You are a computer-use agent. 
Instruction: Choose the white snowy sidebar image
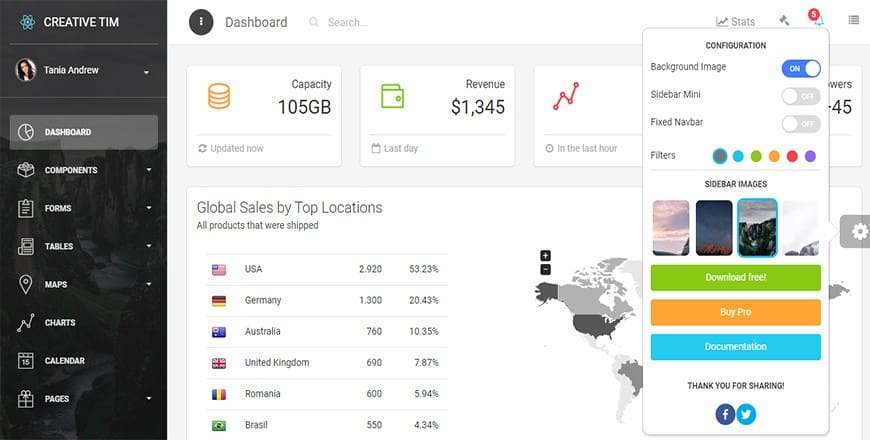tap(801, 228)
